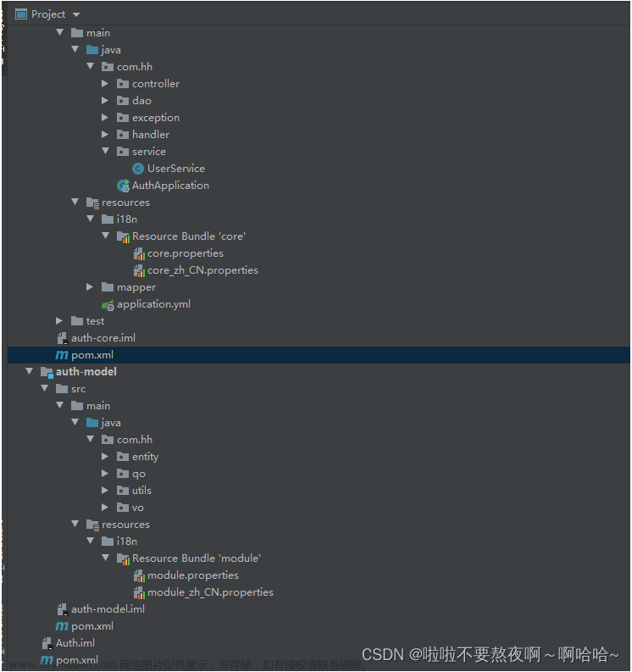Viewport: 632px width, 672px height.
Task: Click the controller package folder icon
Action: coord(123,84)
